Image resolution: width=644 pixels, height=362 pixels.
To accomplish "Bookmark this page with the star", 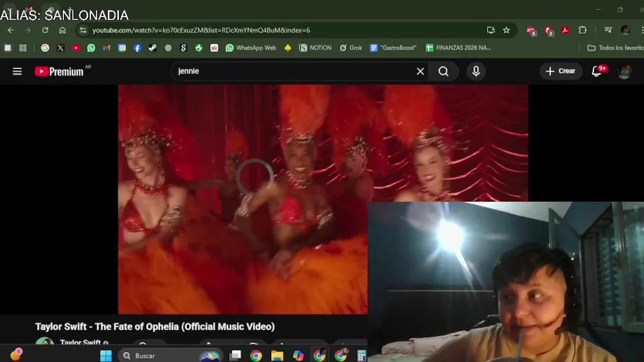I will click(x=507, y=30).
